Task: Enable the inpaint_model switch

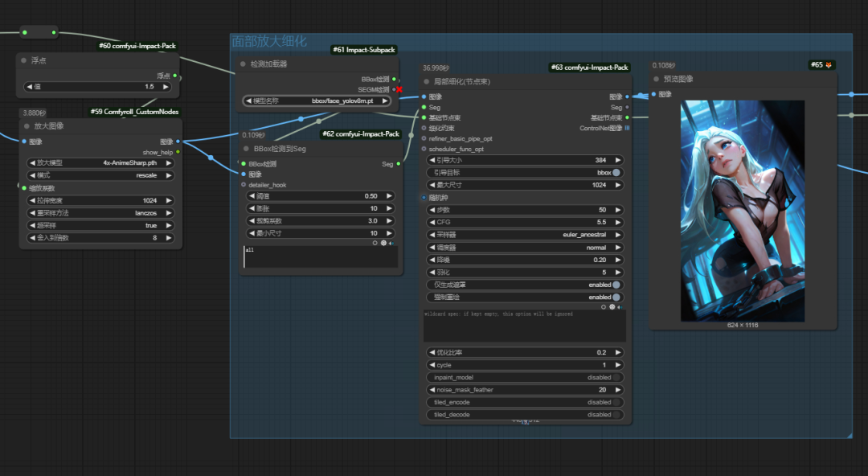Action: (x=616, y=377)
